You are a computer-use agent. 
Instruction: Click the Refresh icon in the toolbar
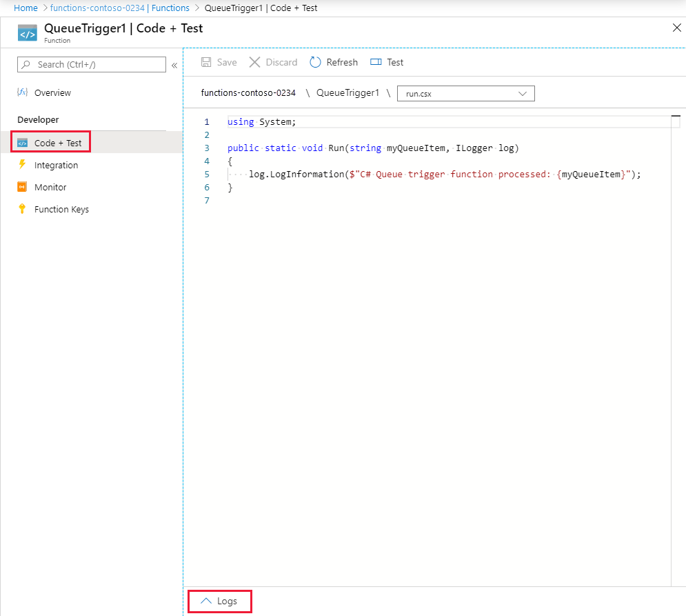(316, 62)
